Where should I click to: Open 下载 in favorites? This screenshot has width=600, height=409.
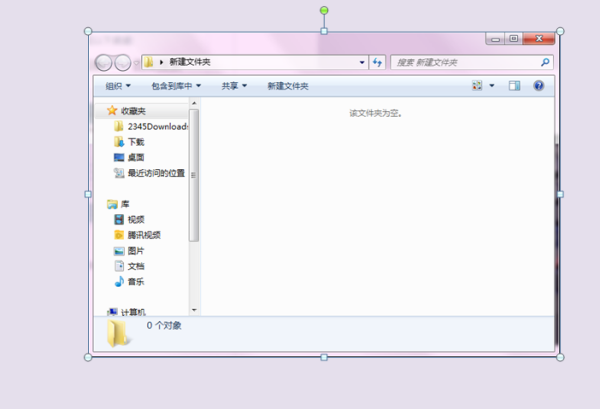point(136,142)
